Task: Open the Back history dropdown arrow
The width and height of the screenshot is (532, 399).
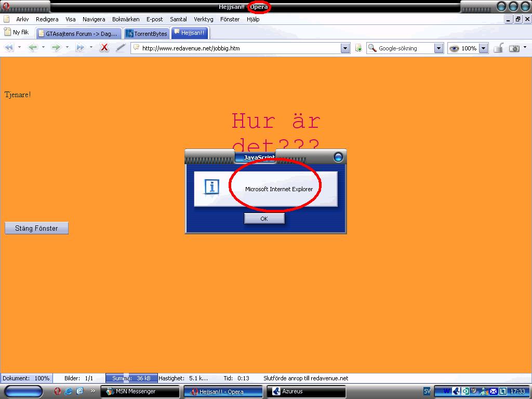Action: pyautogui.click(x=43, y=47)
